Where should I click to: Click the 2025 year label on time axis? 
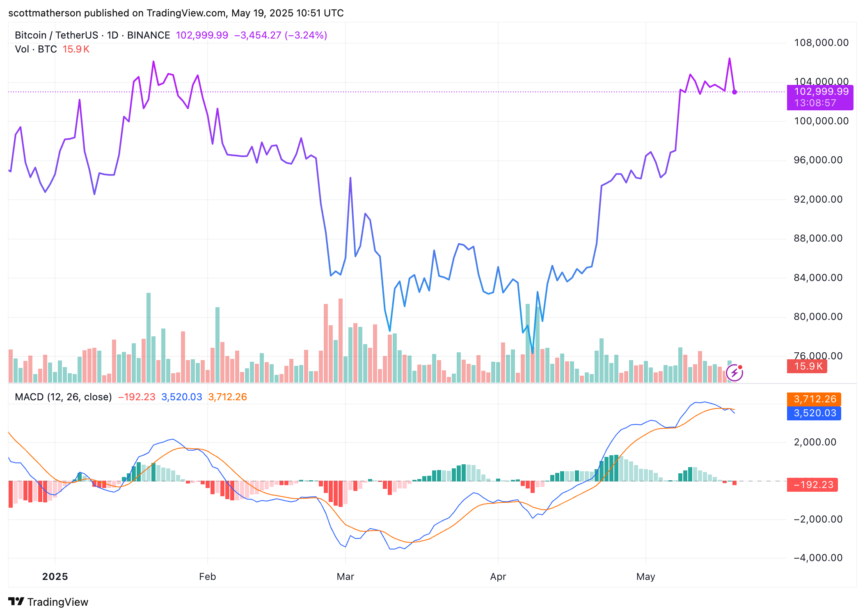tap(55, 577)
